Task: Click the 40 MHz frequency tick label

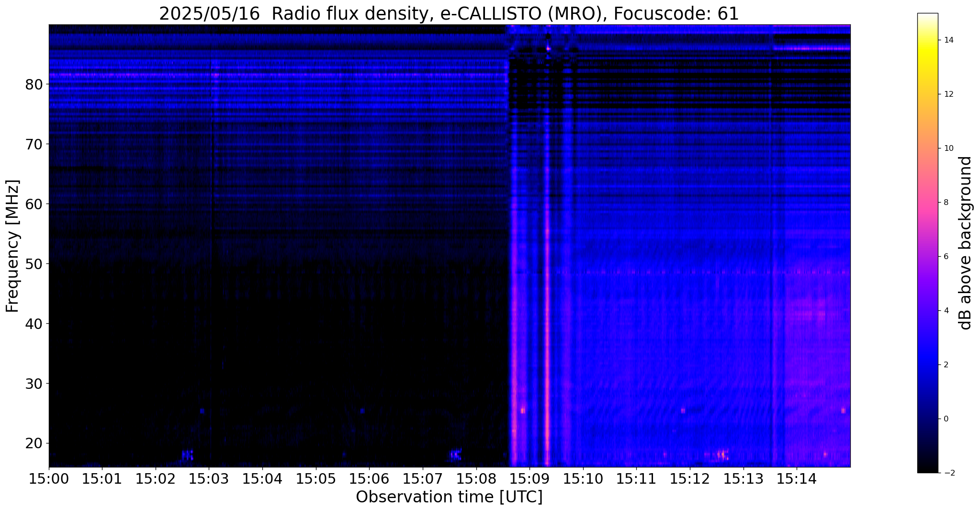Action: tap(34, 324)
